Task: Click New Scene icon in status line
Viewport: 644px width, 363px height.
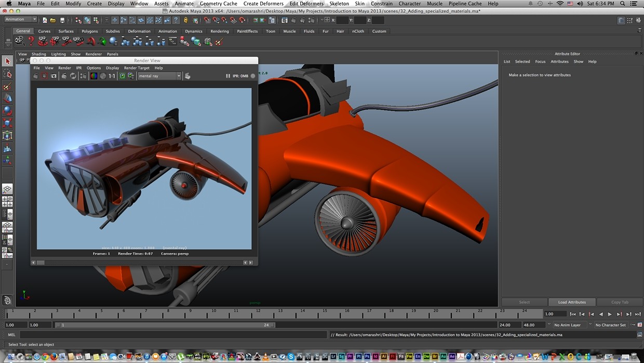Action: pos(45,20)
